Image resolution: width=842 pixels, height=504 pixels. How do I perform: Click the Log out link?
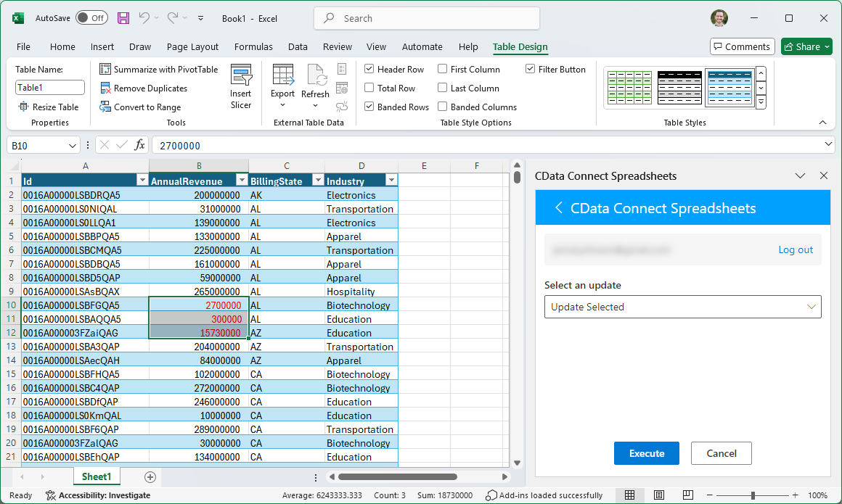pyautogui.click(x=796, y=249)
